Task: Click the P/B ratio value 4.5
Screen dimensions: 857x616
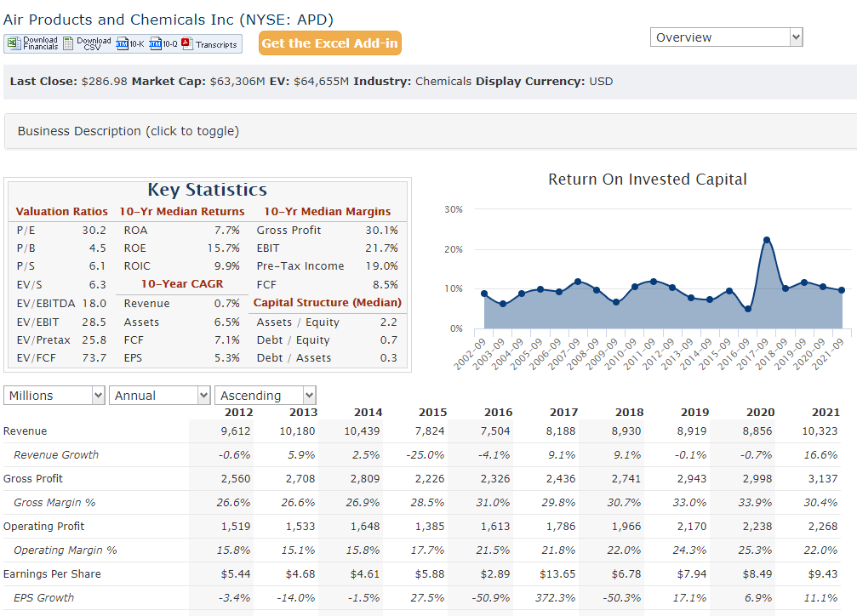Action: [98, 248]
